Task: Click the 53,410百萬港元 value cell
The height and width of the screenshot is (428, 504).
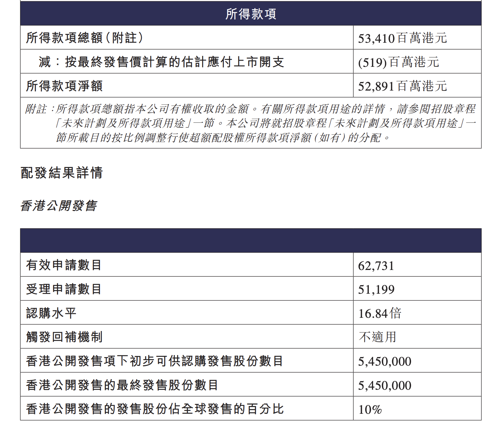Action: [403, 38]
